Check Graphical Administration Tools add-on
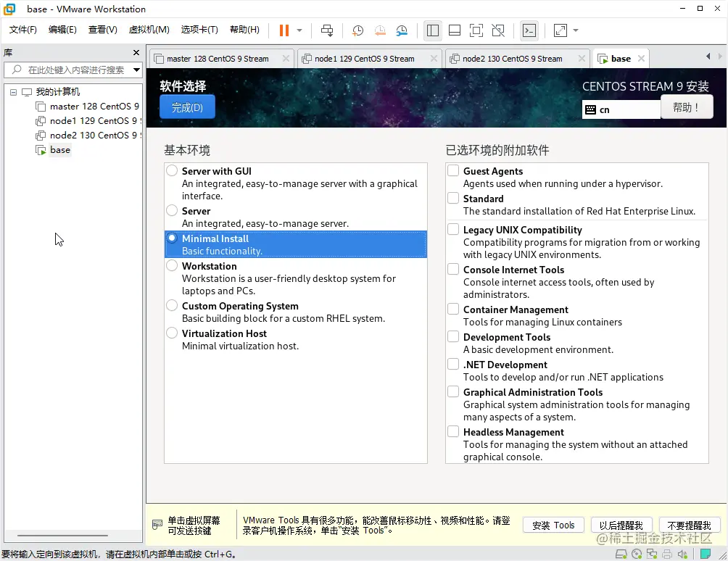The height and width of the screenshot is (561, 728). point(453,391)
